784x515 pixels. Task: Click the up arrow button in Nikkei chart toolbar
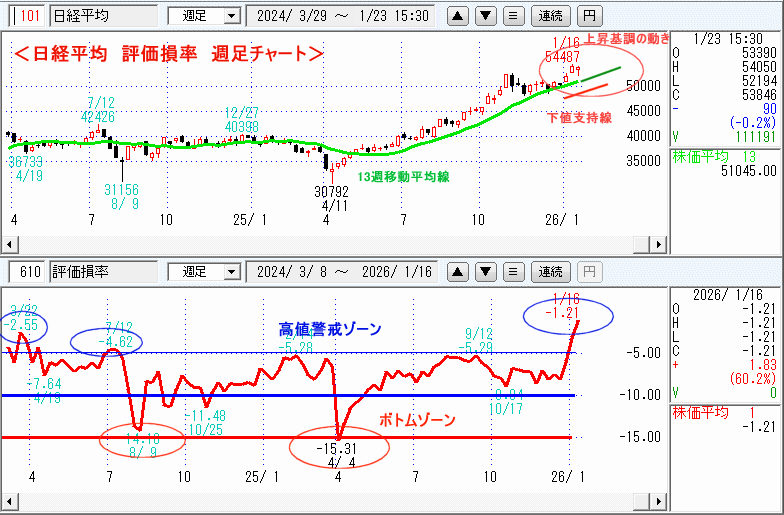click(457, 16)
